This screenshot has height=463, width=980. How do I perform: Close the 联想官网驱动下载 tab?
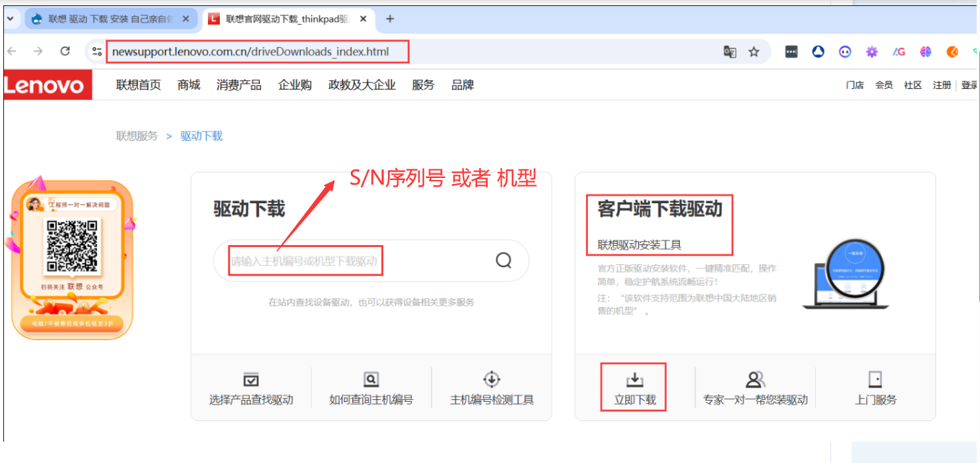pos(363,19)
